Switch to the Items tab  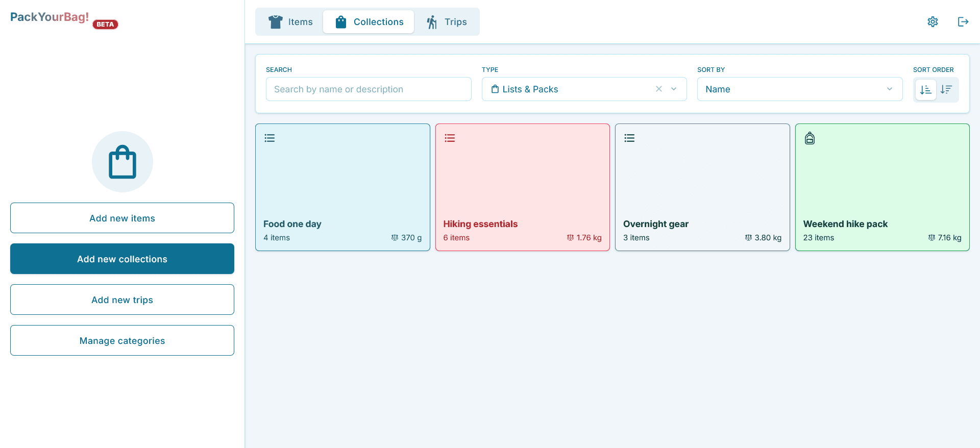pyautogui.click(x=290, y=22)
